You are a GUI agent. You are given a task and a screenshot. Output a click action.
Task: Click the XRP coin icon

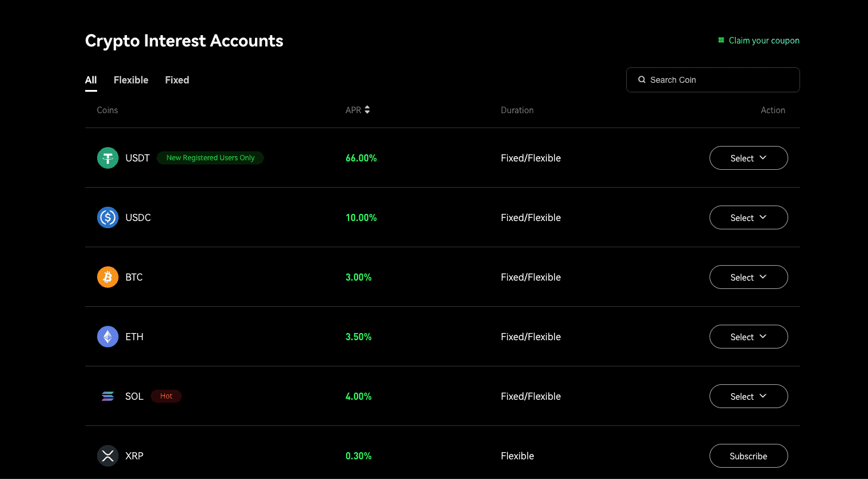[108, 455]
